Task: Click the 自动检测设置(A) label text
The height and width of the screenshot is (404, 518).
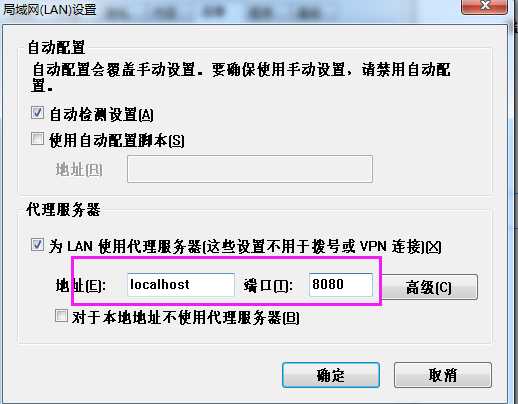Action: point(101,115)
